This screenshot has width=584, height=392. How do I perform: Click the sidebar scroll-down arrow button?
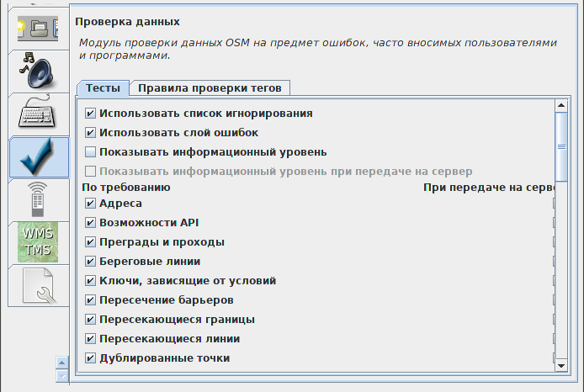[61, 376]
